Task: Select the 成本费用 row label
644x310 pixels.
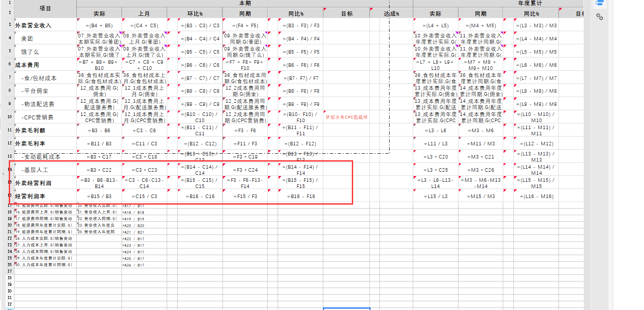Action: (46, 65)
